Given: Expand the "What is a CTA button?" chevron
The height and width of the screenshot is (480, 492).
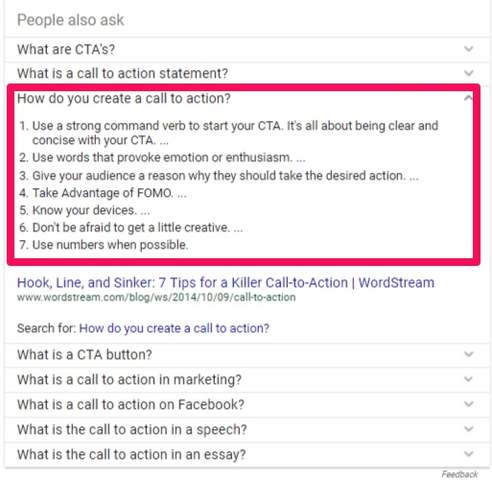Looking at the screenshot, I should click(469, 354).
